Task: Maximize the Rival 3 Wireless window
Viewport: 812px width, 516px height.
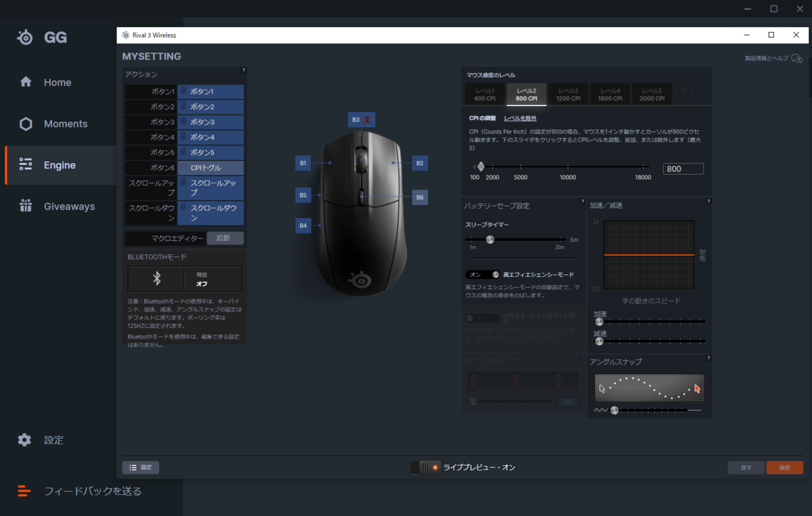Action: 771,35
